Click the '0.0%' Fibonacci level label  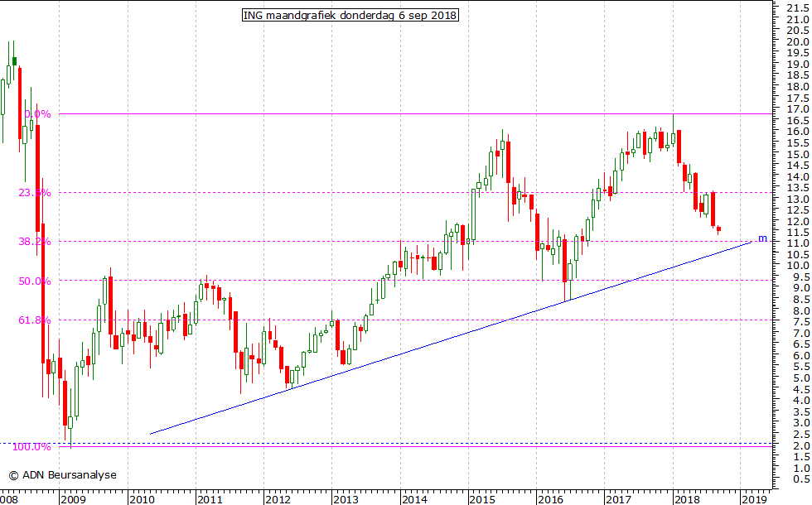pyautogui.click(x=38, y=114)
